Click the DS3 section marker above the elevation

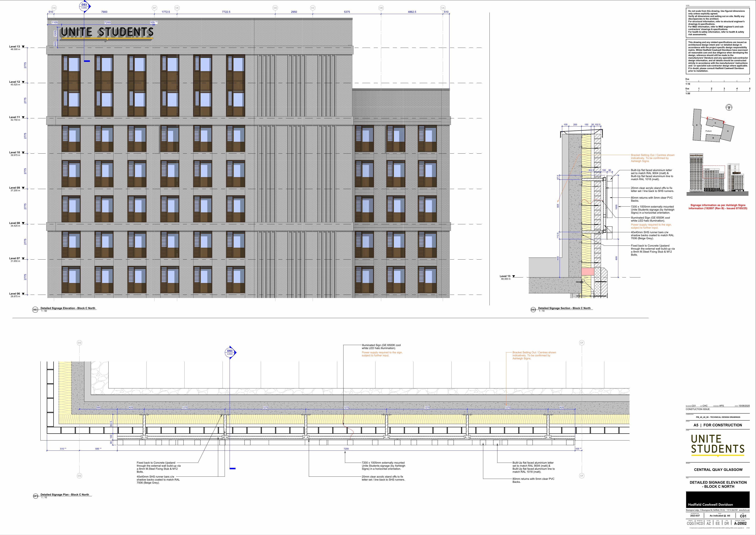click(x=84, y=6)
